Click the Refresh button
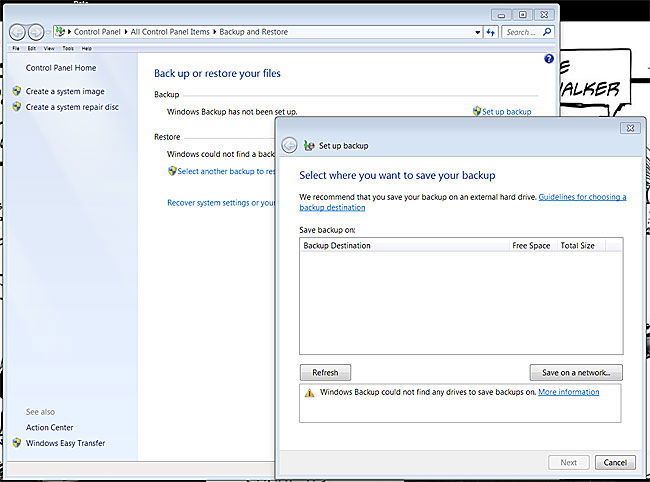Screen dimensions: 650x482 point(325,373)
